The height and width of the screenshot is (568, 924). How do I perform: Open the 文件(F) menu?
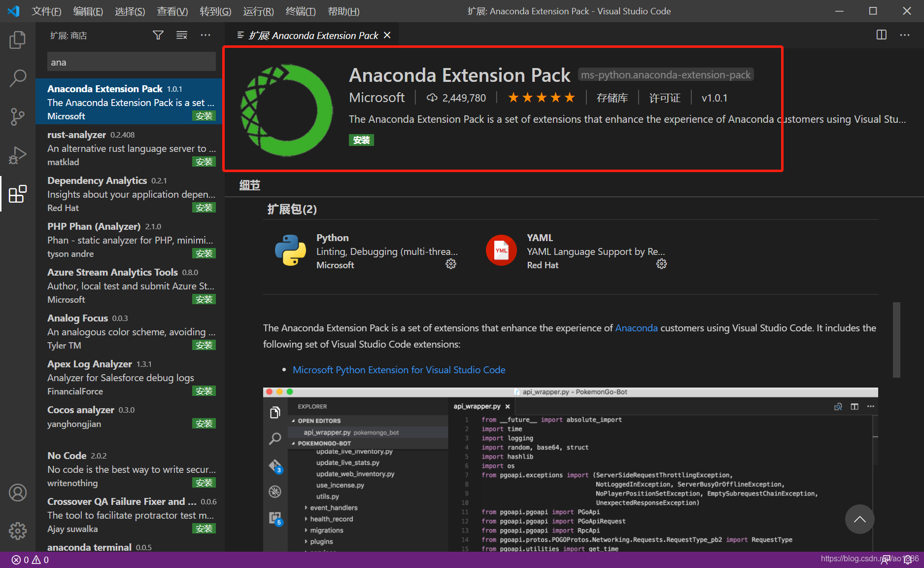pos(46,11)
